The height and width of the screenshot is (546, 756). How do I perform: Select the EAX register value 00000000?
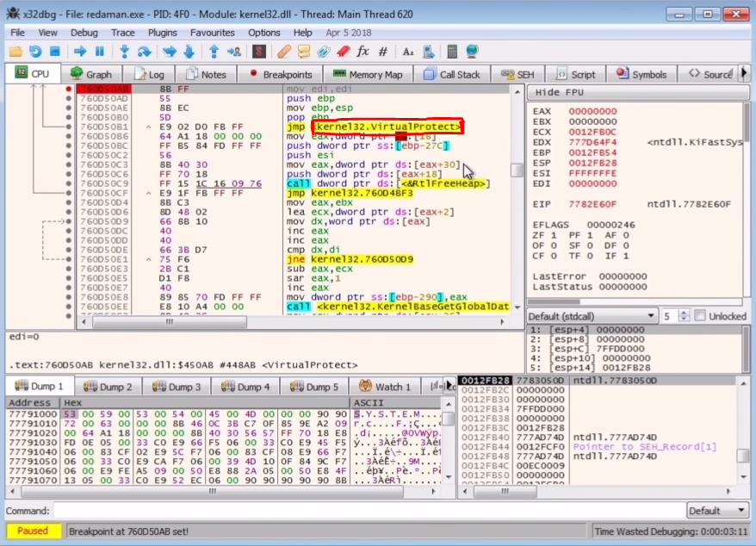tap(592, 111)
